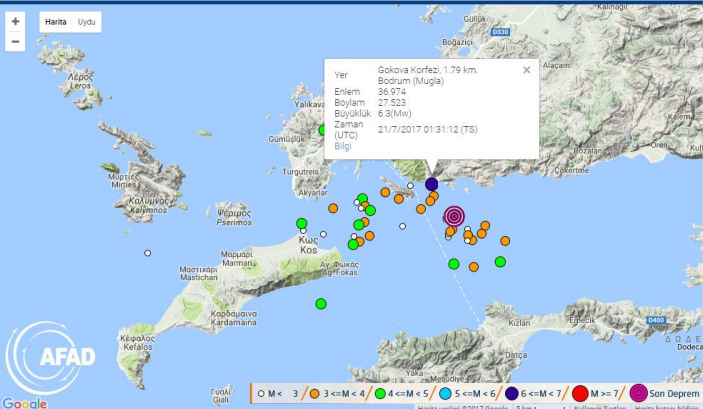Switch to Uydu satellite view
The image size is (703, 409).
tap(87, 21)
